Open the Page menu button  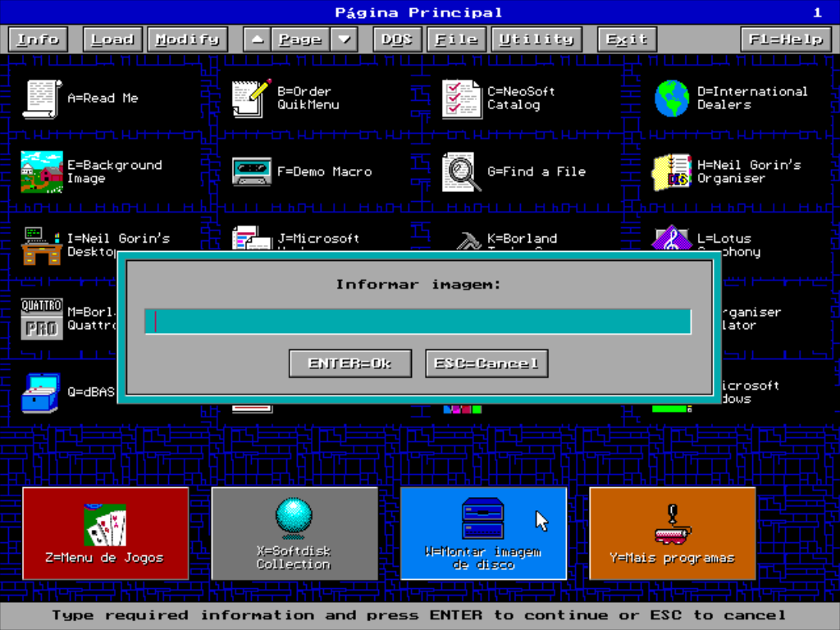tap(300, 39)
